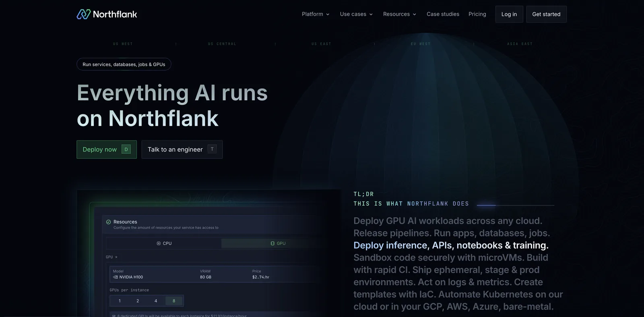Open the Northflank wordmark home link
The height and width of the screenshot is (317, 644).
[x=115, y=14]
